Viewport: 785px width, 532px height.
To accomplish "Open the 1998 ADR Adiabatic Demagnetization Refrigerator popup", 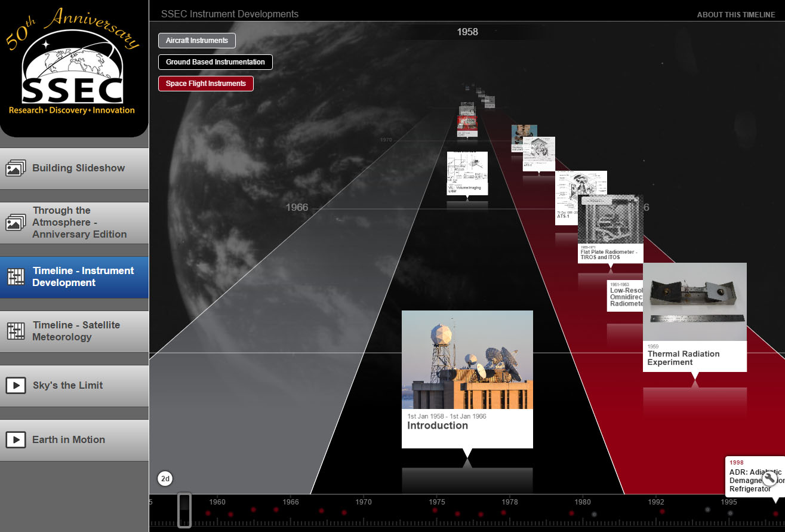I will (x=755, y=476).
